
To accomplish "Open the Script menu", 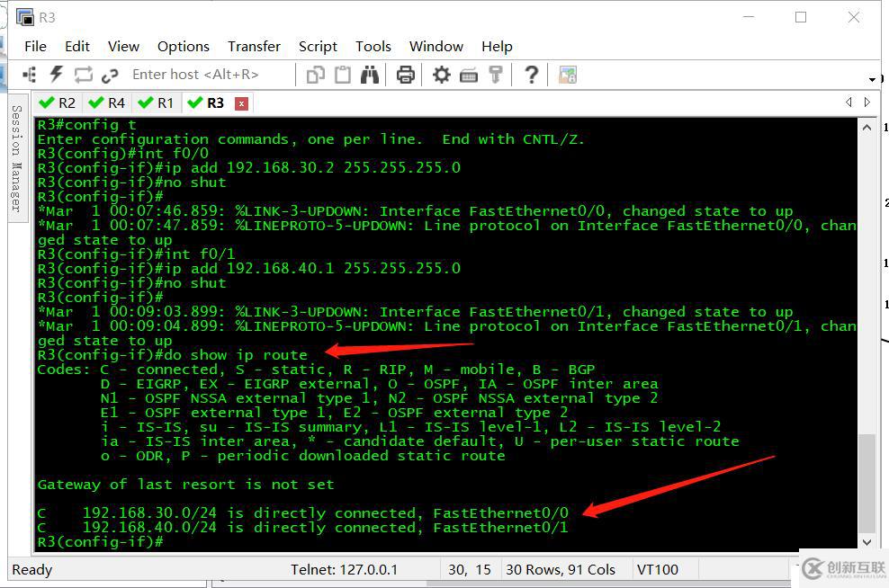I will (318, 47).
